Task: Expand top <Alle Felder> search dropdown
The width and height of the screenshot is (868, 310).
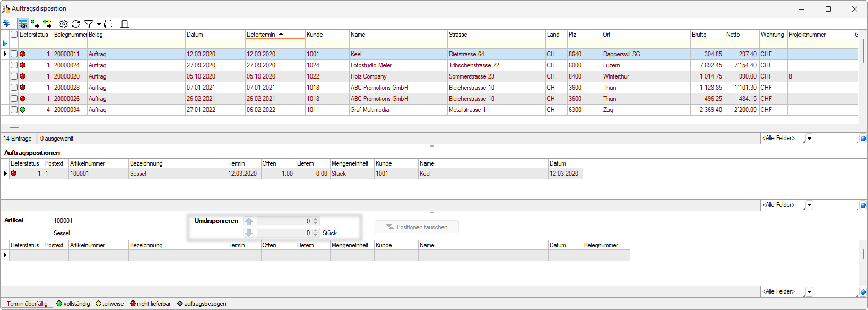Action: pyautogui.click(x=809, y=139)
